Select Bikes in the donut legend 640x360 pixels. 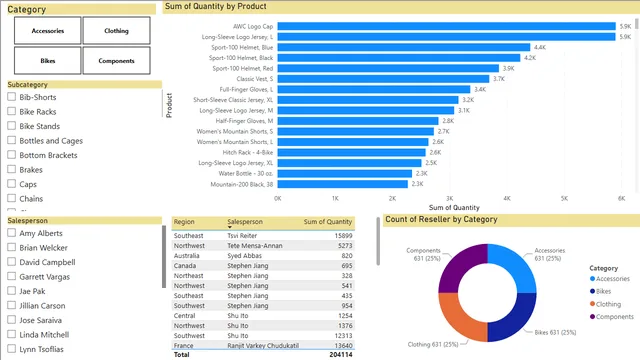tap(600, 291)
